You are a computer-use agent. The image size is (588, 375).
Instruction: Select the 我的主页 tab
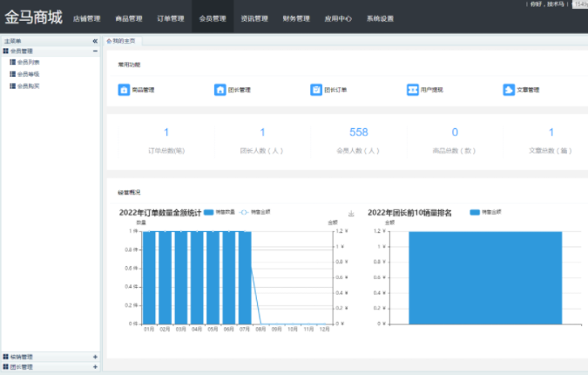point(120,41)
